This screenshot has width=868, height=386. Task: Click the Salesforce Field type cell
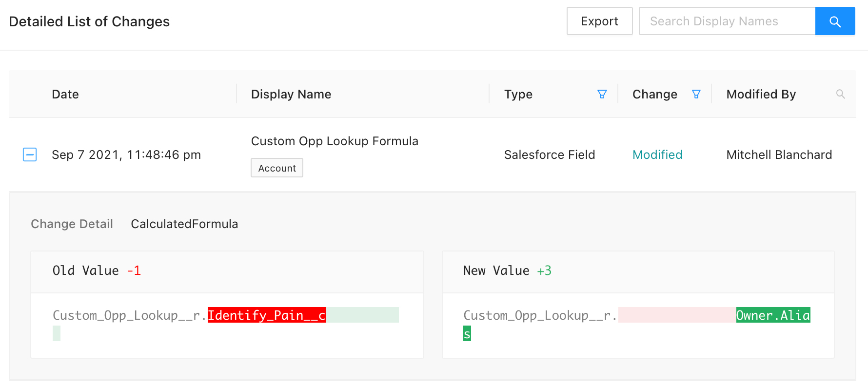[550, 154]
